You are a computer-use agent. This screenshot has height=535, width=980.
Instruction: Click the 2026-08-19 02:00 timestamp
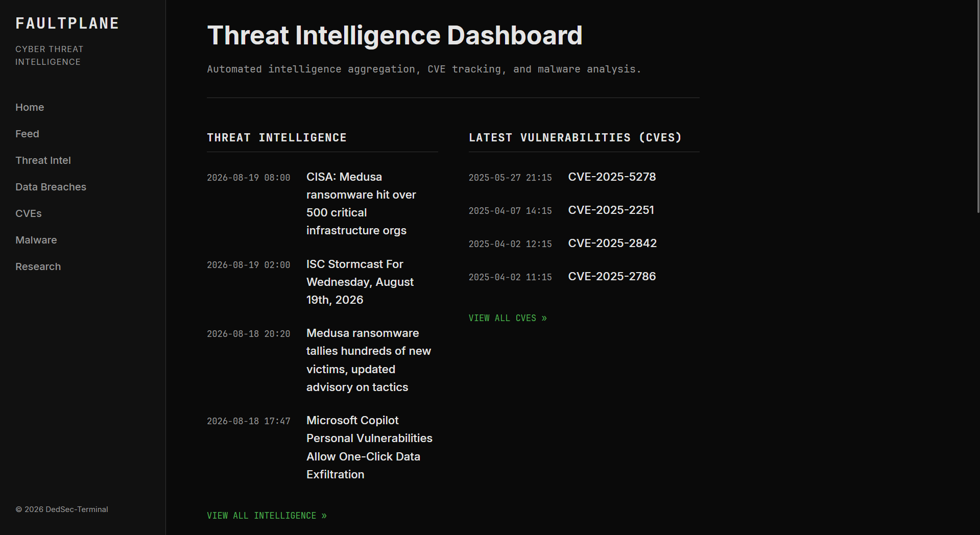pyautogui.click(x=248, y=265)
